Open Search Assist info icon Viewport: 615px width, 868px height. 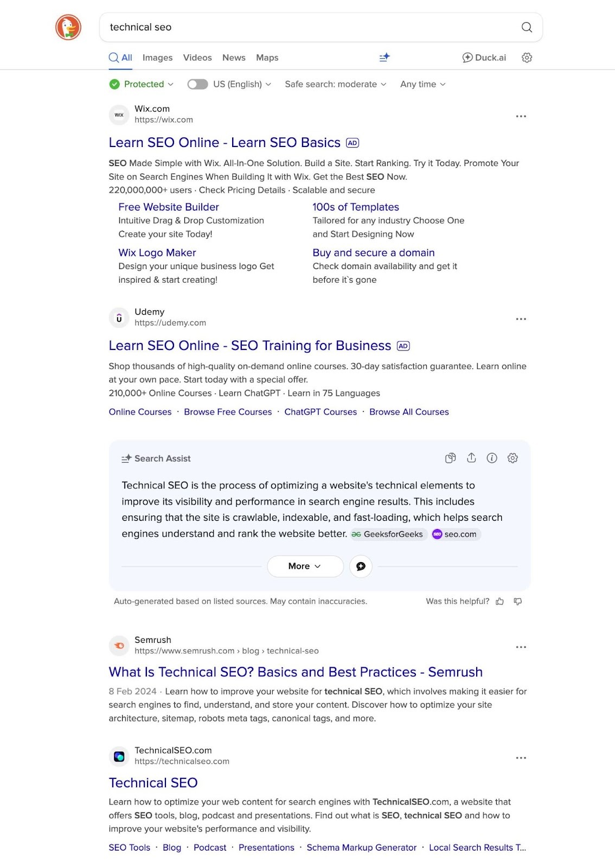492,458
